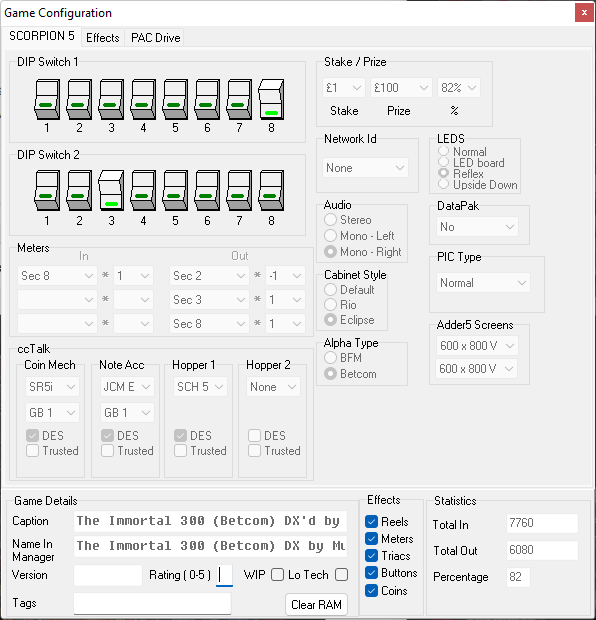
Task: Click the Version input field
Action: click(108, 575)
